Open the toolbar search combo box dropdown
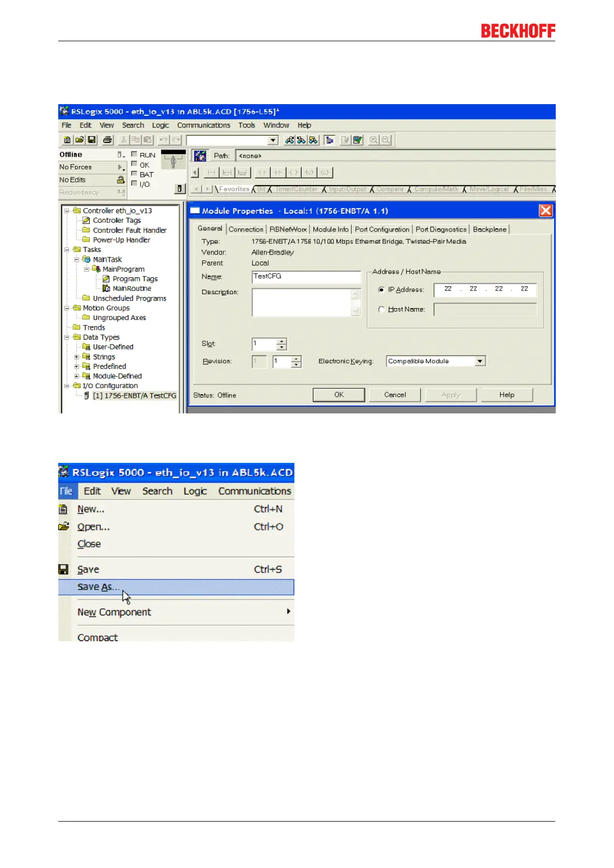Screen dimensions: 614x868 273,140
